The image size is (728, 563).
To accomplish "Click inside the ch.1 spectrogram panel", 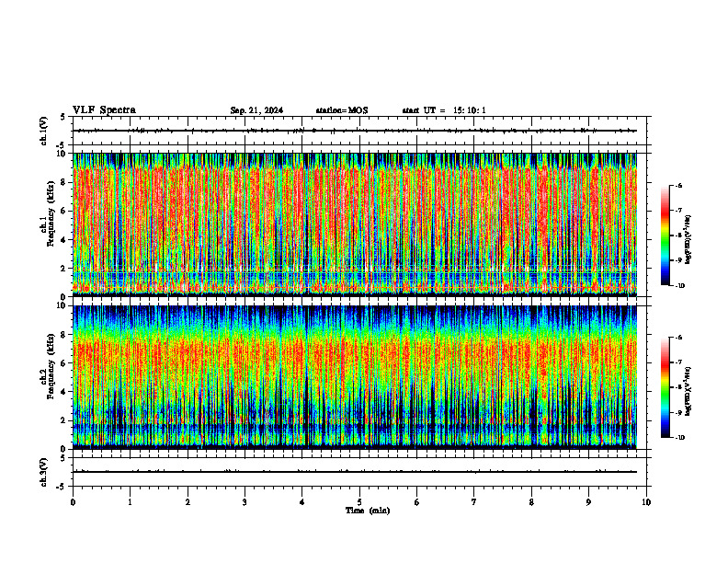I will coord(355,224).
